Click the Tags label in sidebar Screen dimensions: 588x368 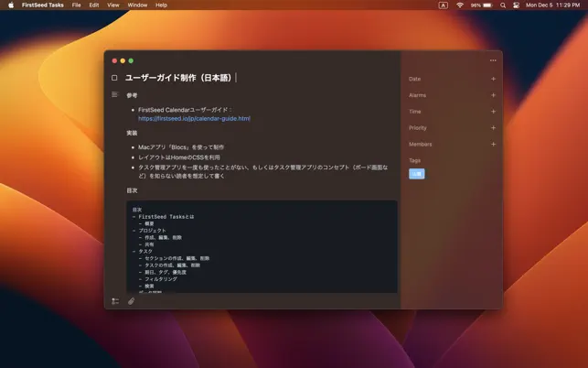click(415, 161)
